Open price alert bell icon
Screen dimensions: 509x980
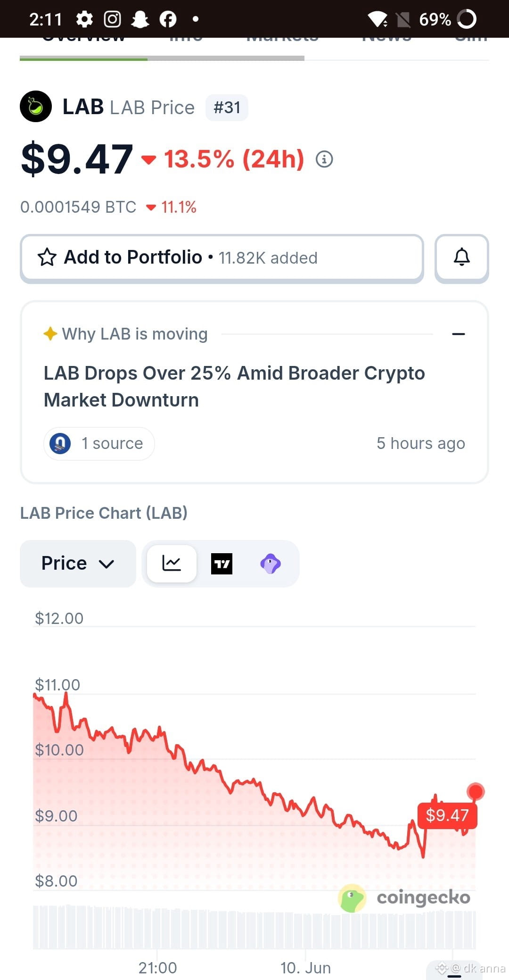click(x=461, y=258)
